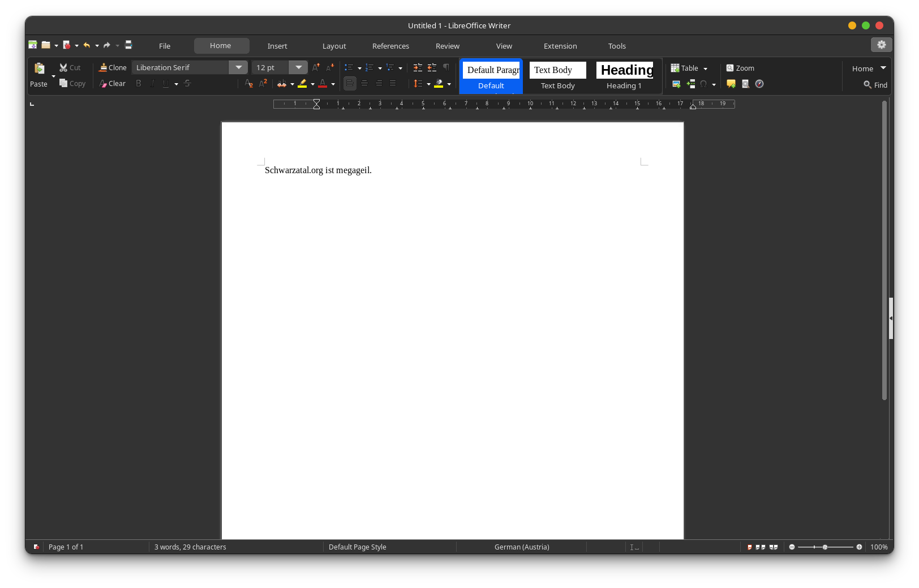The image size is (919, 588).
Task: Click the Insert Comment icon
Action: [731, 84]
